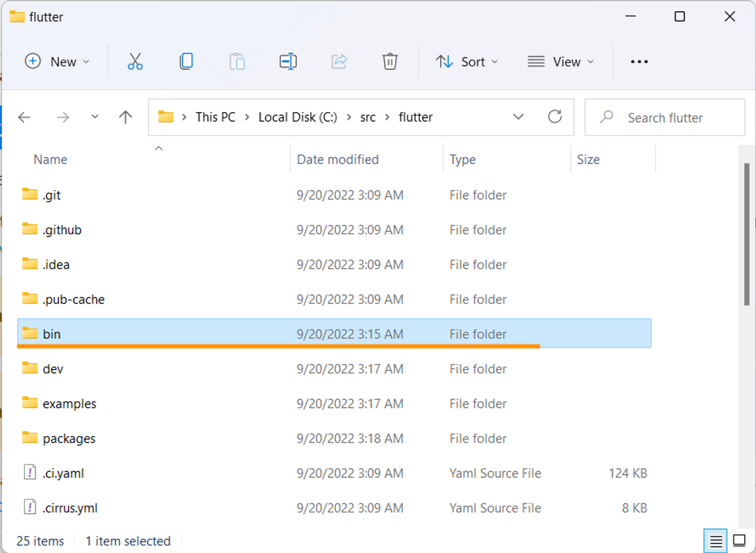Viewport: 756px width, 553px height.
Task: Click 25 items in status bar
Action: tap(40, 541)
